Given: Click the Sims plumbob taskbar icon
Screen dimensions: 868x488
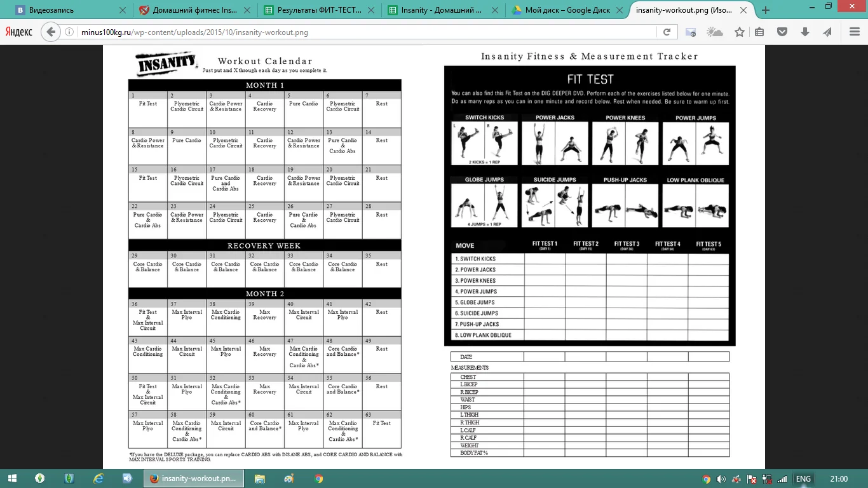Looking at the screenshot, I should click(40, 478).
